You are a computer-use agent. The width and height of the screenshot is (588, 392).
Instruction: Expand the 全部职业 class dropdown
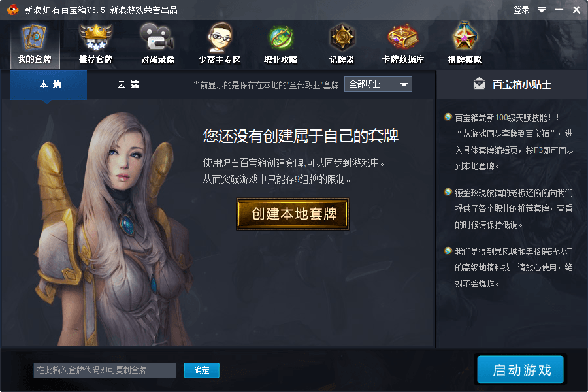point(378,84)
